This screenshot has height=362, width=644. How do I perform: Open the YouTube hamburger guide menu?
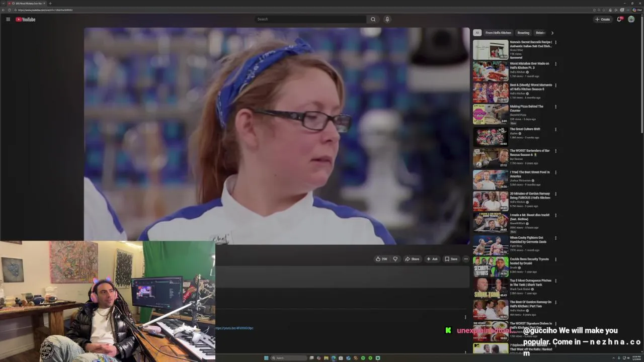(8, 19)
